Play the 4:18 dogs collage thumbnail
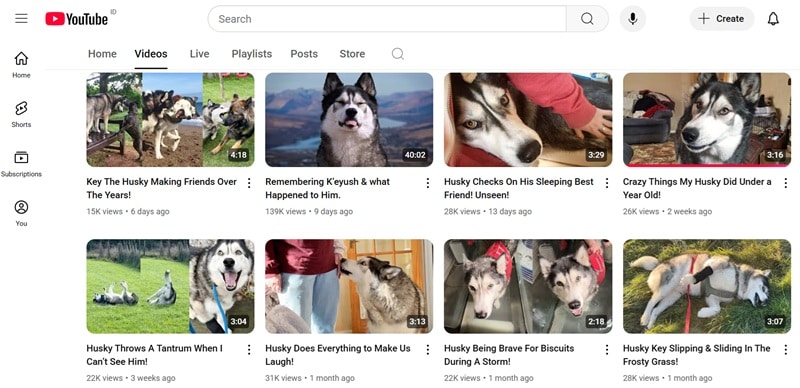This screenshot has height=388, width=800. (170, 119)
